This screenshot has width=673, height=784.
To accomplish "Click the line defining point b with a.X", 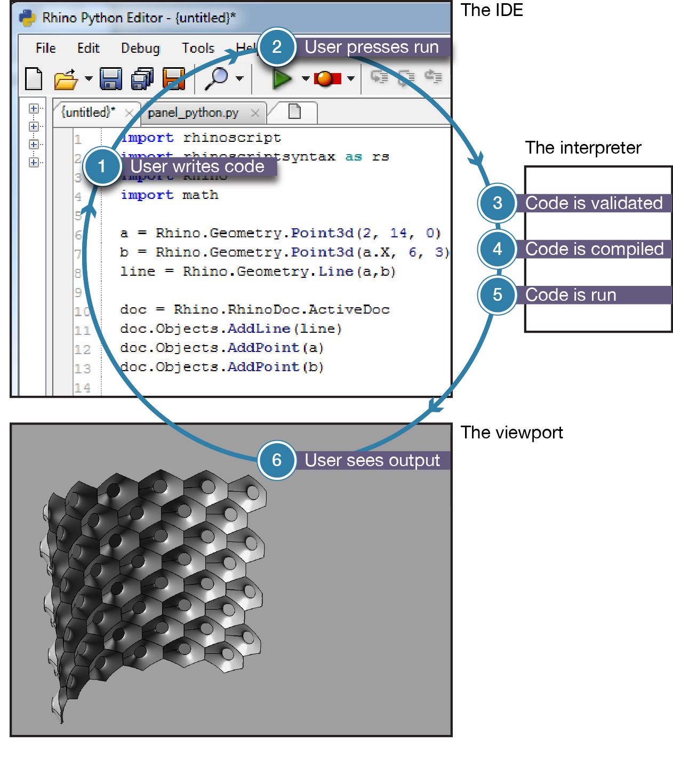I will coord(285,253).
